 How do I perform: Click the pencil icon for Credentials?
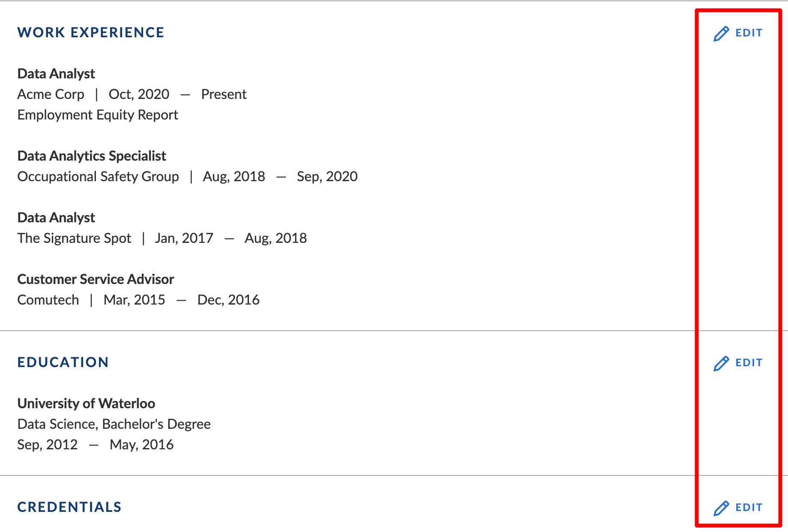(721, 508)
